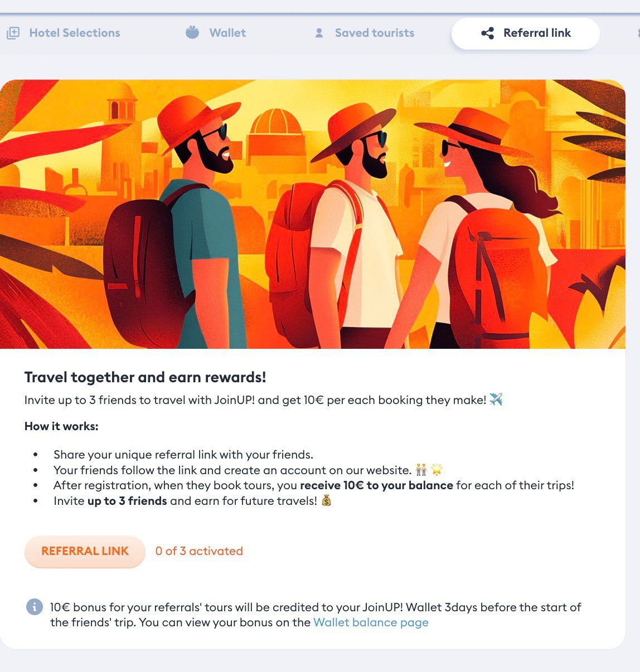Click the two-people emoji in the list
640x672 pixels.
[x=421, y=470]
